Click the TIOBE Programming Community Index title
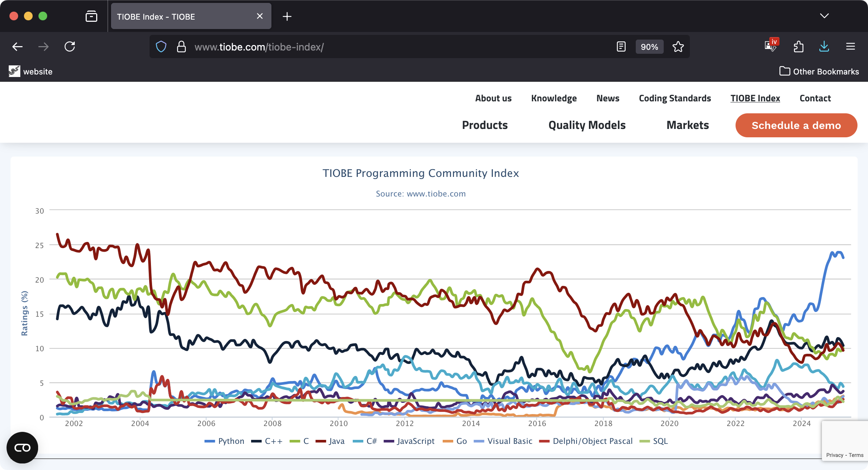 [x=421, y=173]
